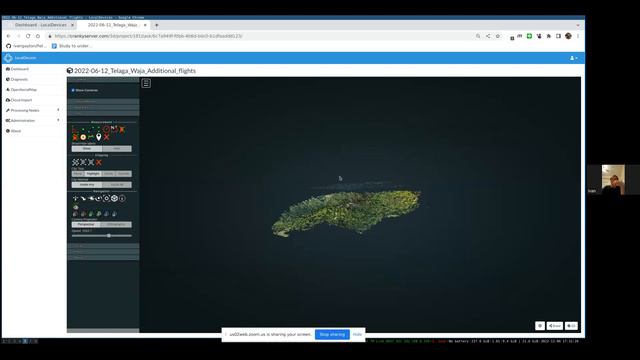Click the browser address bar
The width and height of the screenshot is (640, 360).
(261, 36)
